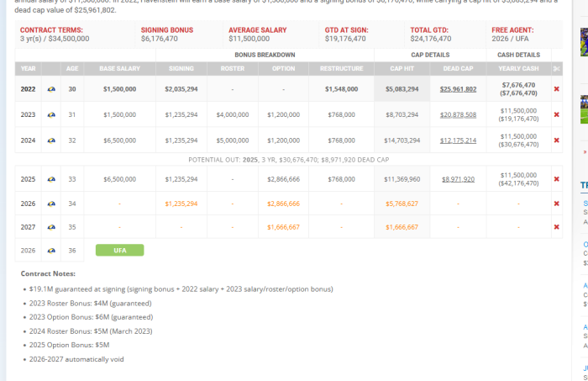Click the Base Salary column header
The height and width of the screenshot is (381, 588).
tap(119, 67)
